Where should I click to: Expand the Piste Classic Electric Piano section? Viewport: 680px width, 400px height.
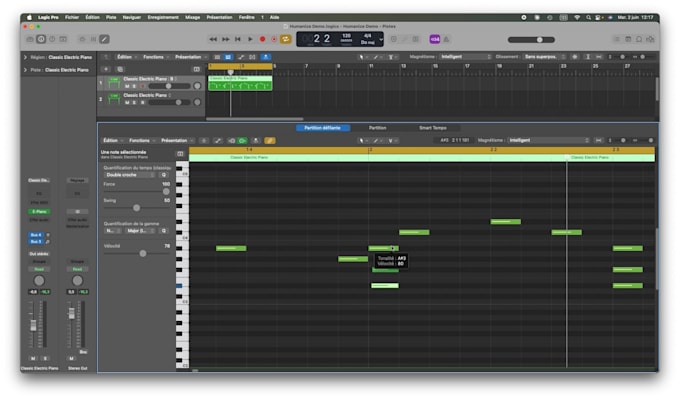tap(25, 70)
